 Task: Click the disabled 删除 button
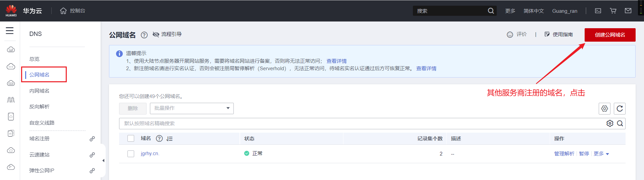point(133,108)
